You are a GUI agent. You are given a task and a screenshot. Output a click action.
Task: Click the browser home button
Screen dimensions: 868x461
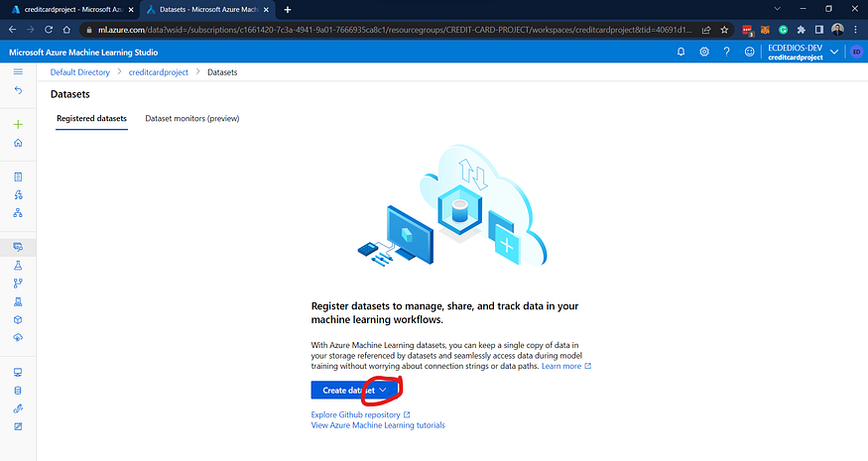pyautogui.click(x=66, y=30)
